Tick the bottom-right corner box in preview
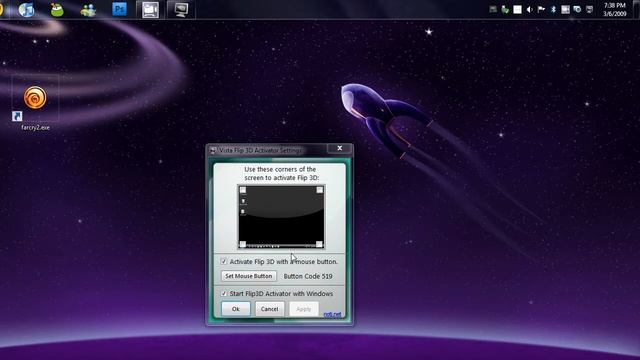 (319, 244)
